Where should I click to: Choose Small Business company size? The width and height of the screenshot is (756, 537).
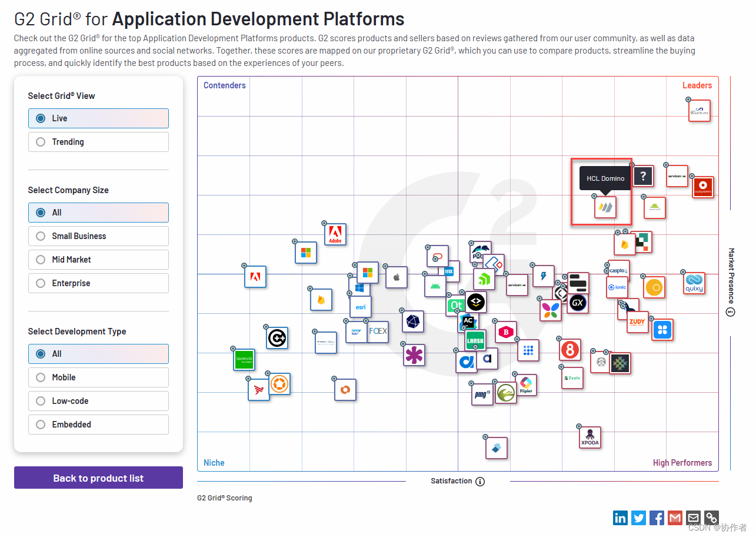pyautogui.click(x=98, y=236)
